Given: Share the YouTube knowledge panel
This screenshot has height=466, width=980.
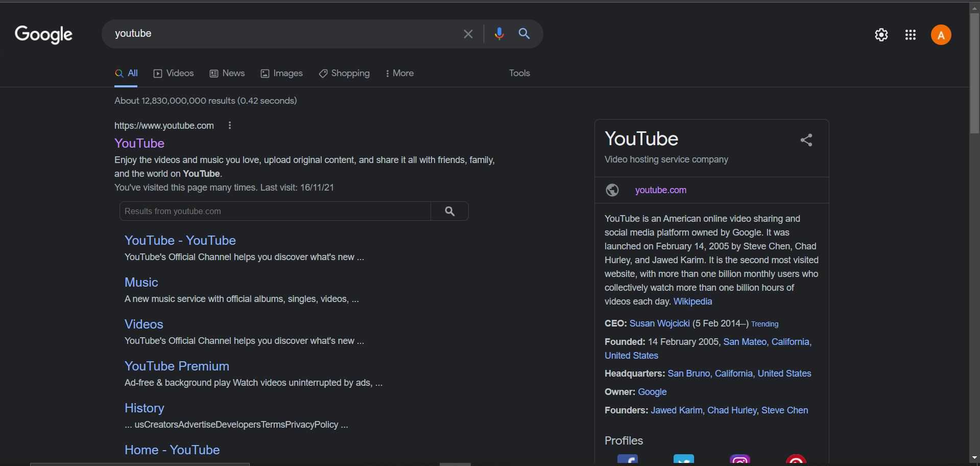Looking at the screenshot, I should [806, 140].
